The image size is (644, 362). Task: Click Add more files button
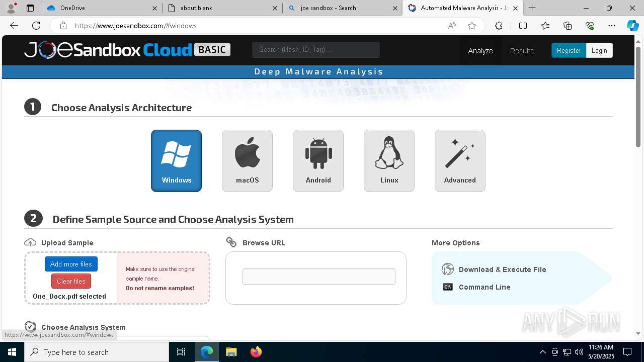pos(71,264)
